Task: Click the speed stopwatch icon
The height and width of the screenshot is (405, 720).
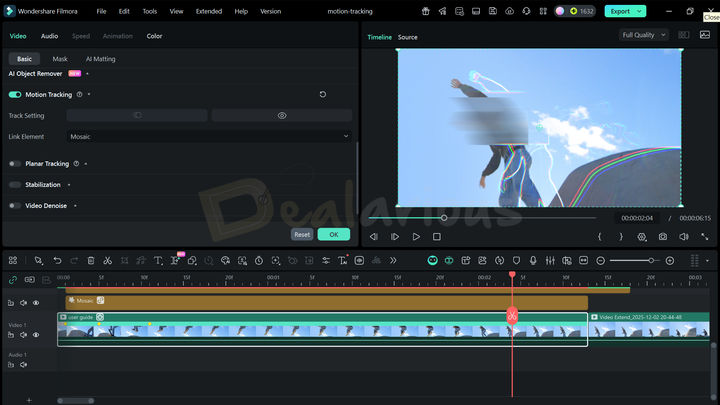Action: point(259,260)
